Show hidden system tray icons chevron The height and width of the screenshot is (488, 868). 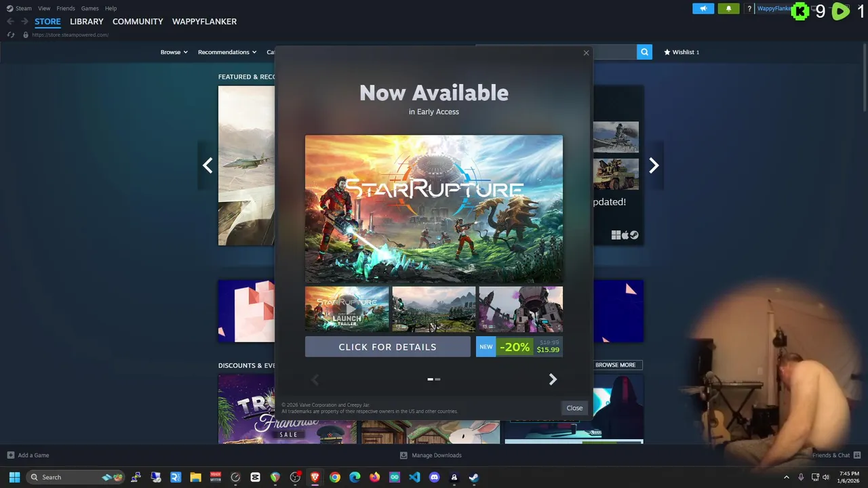[x=787, y=477]
